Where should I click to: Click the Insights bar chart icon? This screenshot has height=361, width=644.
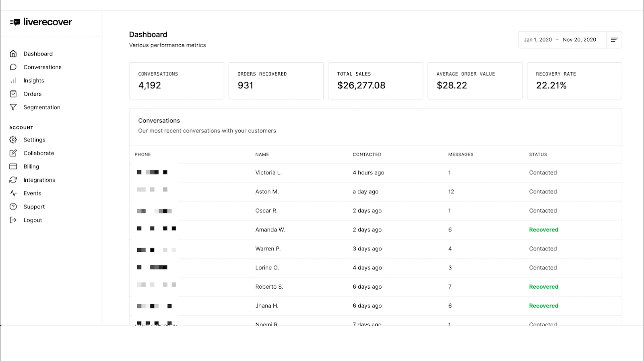click(13, 80)
